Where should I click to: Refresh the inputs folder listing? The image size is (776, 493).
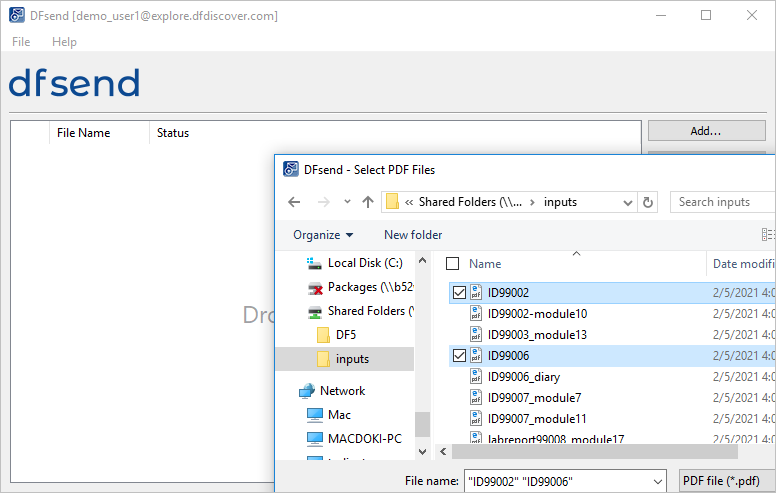[x=647, y=202]
